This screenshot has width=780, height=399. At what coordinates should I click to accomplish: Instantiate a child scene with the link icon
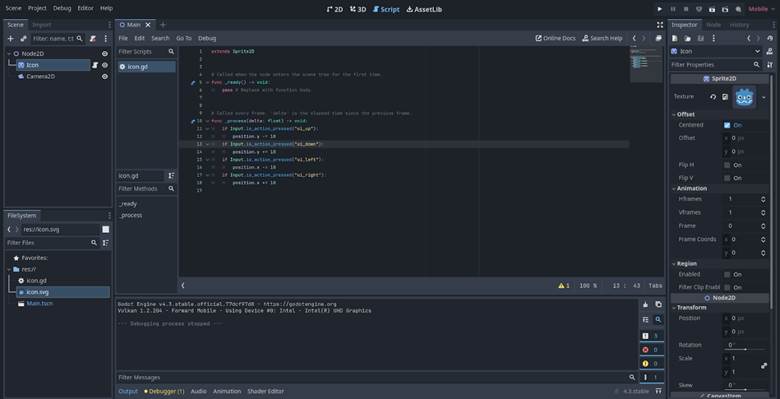click(x=23, y=38)
